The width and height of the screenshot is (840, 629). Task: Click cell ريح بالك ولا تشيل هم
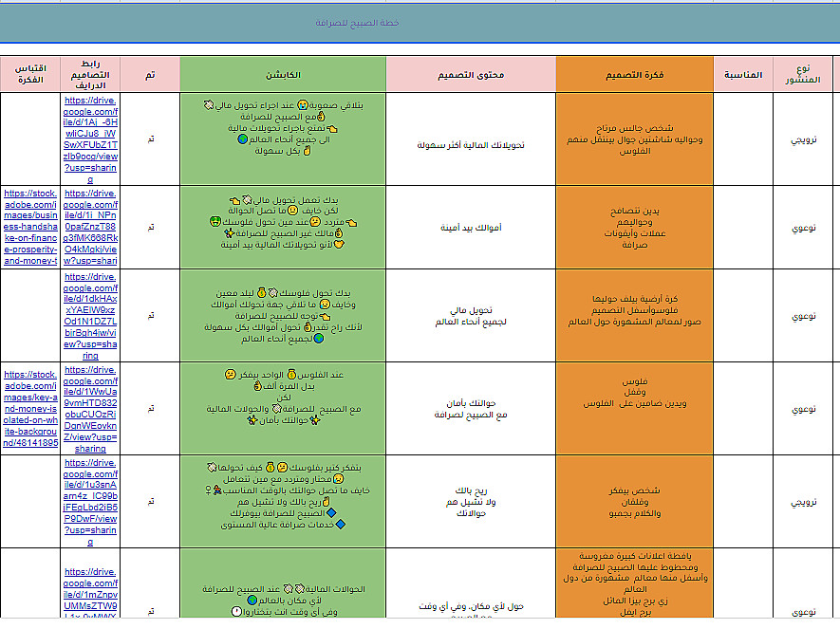click(471, 502)
